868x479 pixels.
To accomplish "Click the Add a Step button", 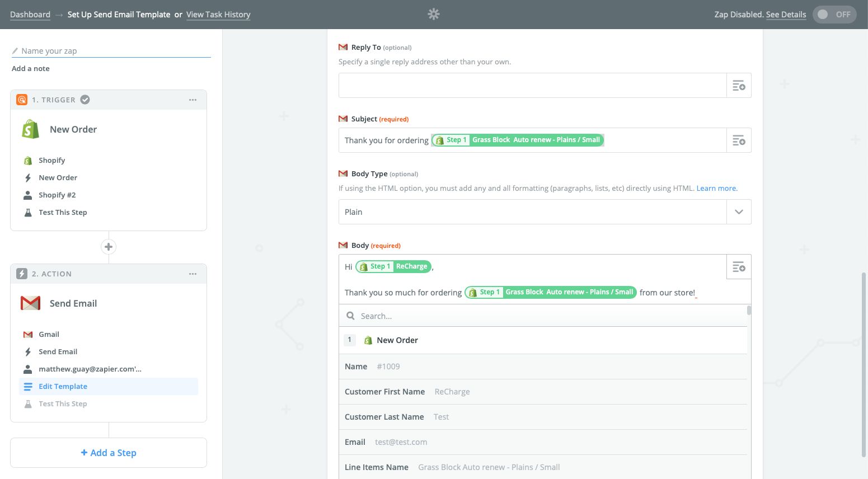I will 109,453.
